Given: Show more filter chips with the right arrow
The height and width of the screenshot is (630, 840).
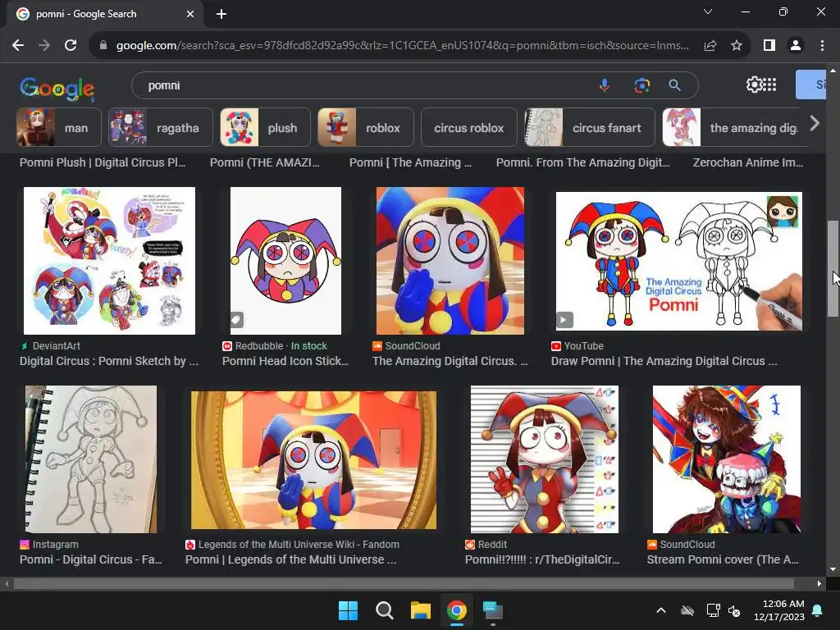Looking at the screenshot, I should tap(815, 124).
